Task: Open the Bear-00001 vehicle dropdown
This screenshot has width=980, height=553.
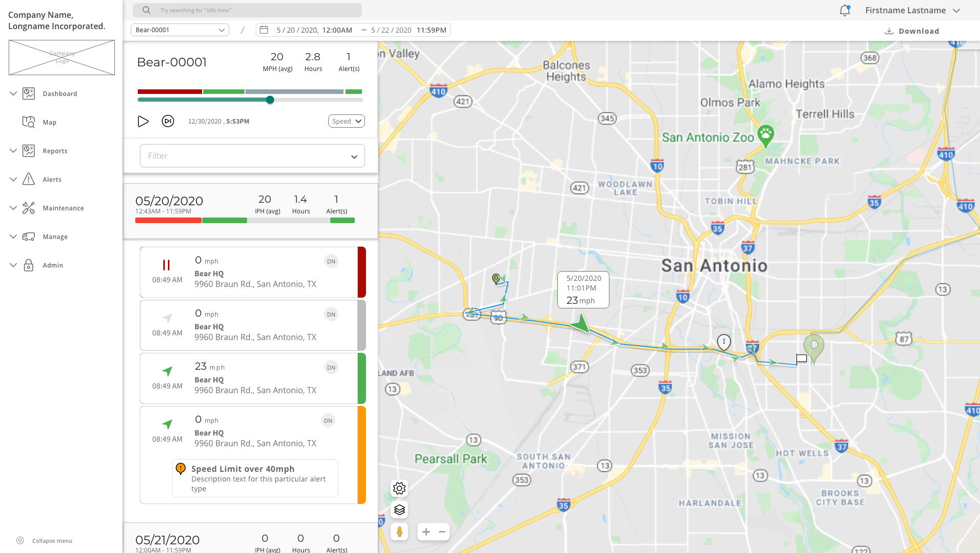Action: [x=180, y=30]
